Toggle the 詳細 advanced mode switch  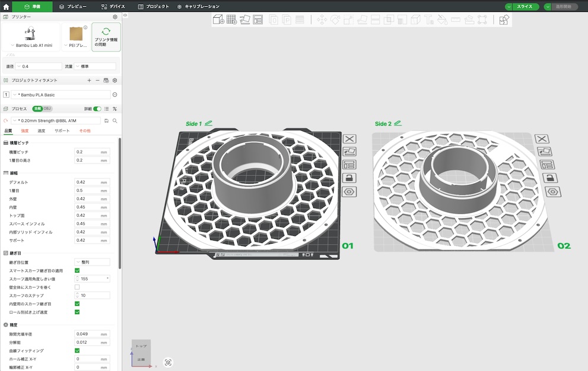[97, 109]
